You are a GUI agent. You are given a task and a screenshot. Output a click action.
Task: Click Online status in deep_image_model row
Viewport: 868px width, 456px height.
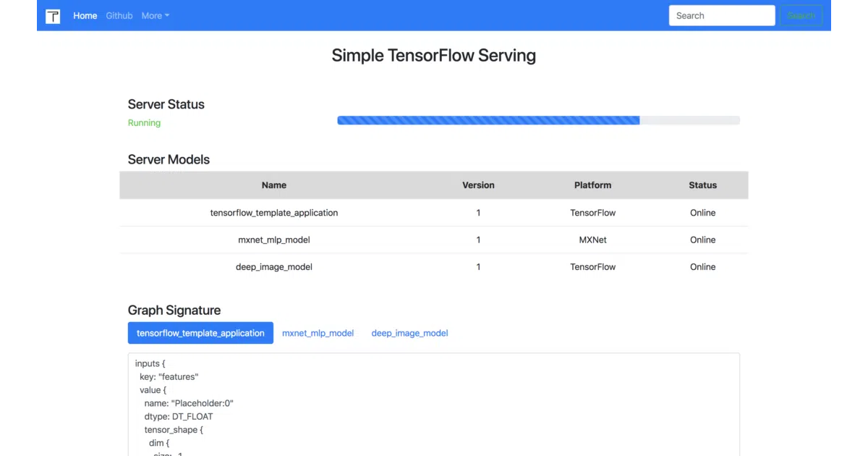703,266
